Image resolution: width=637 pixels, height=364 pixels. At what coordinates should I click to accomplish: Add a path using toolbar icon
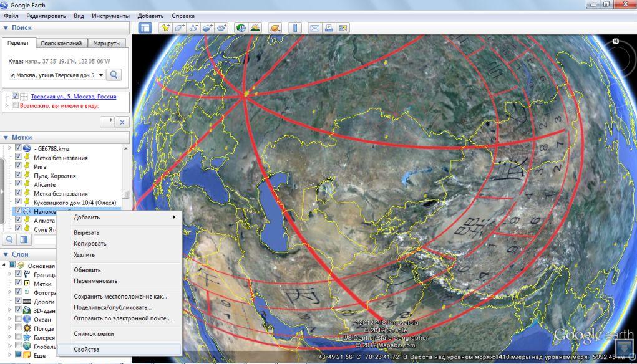194,27
